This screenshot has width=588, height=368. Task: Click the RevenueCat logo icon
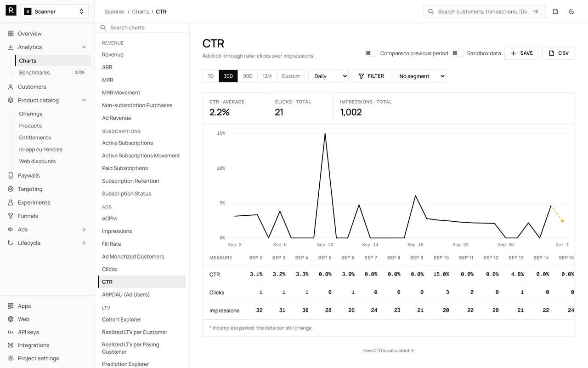pos(11,11)
